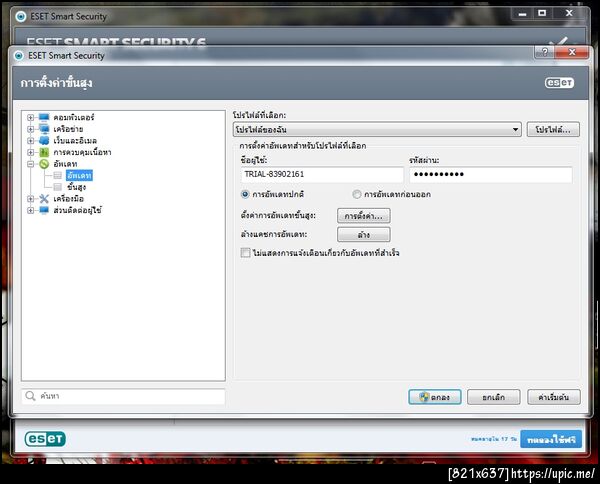Expand the การควบคุมเนื้อหา tree node
The width and height of the screenshot is (600, 484).
31,152
